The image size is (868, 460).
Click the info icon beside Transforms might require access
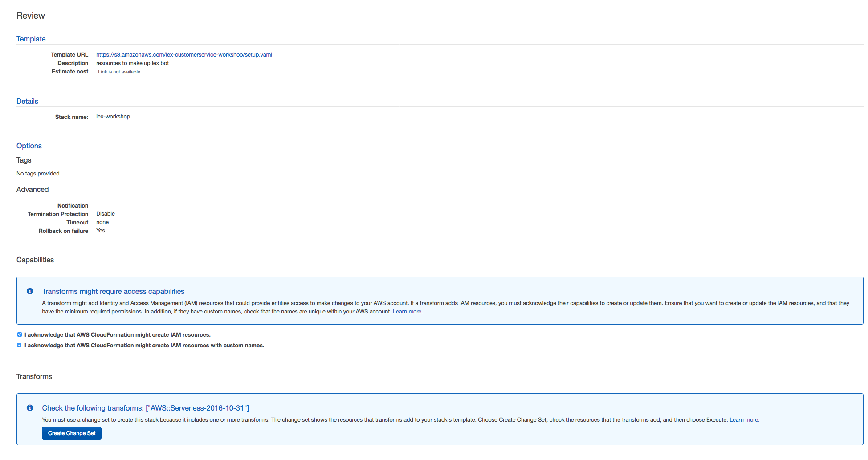coord(30,291)
